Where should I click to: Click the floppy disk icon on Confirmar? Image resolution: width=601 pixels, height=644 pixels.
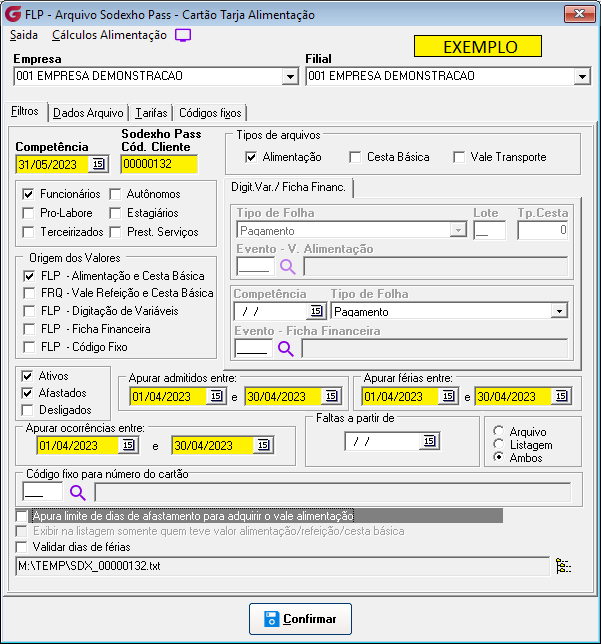click(x=272, y=619)
